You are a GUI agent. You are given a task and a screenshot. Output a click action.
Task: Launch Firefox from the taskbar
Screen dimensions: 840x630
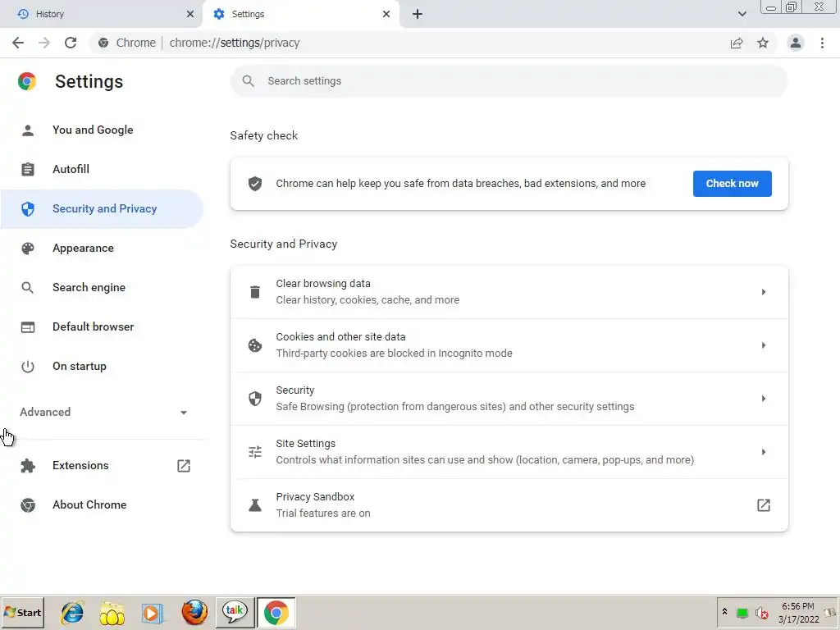(x=194, y=612)
